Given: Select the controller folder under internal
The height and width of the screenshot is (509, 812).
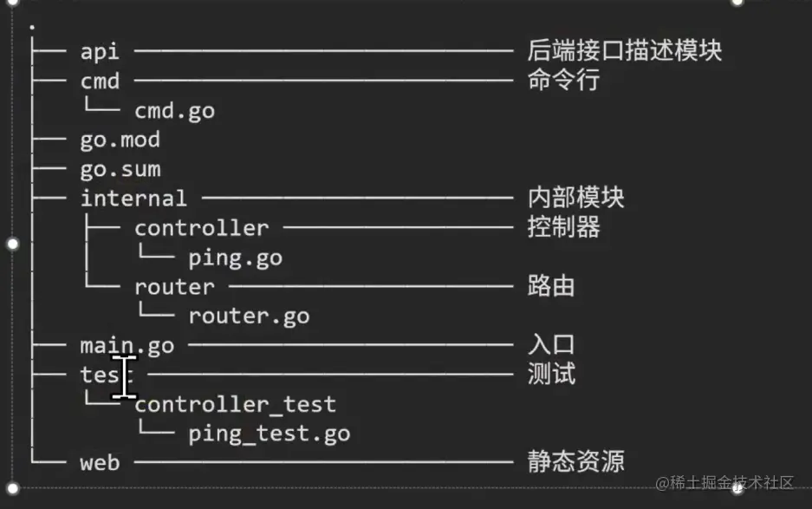Looking at the screenshot, I should (x=201, y=228).
